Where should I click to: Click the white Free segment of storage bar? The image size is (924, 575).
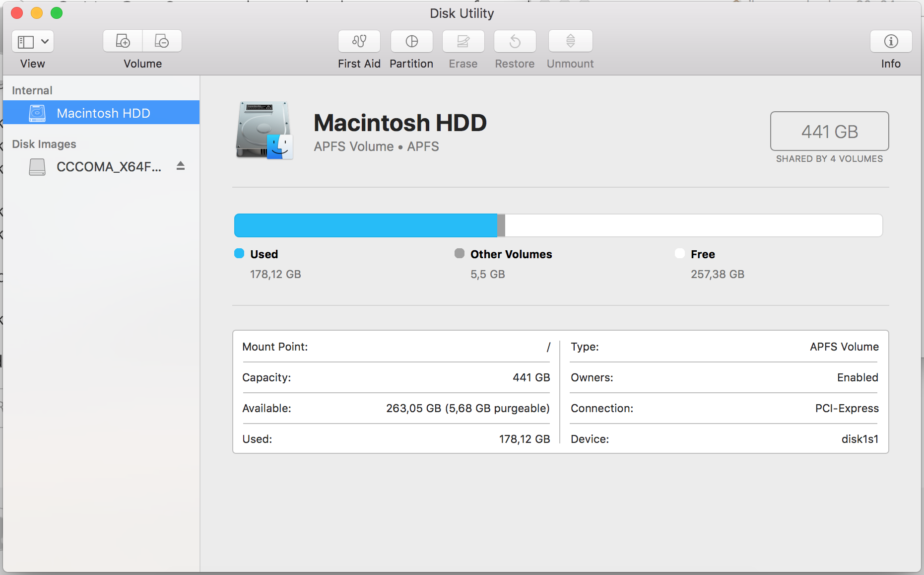694,225
